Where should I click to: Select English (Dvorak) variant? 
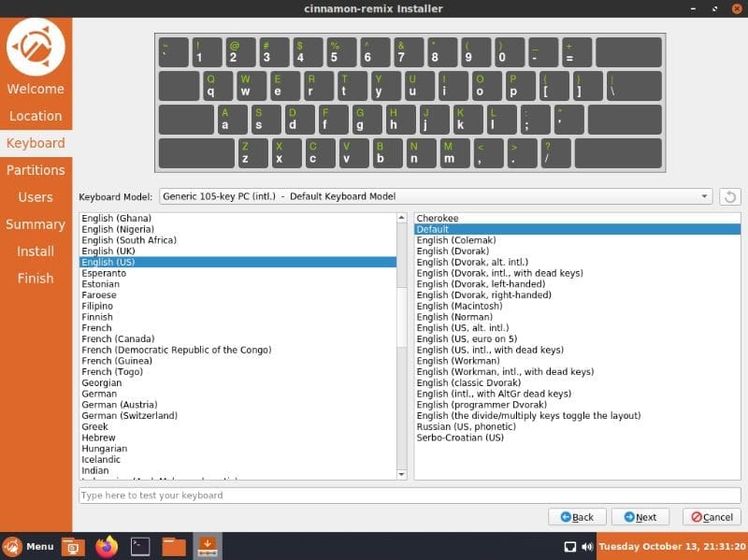point(577,251)
